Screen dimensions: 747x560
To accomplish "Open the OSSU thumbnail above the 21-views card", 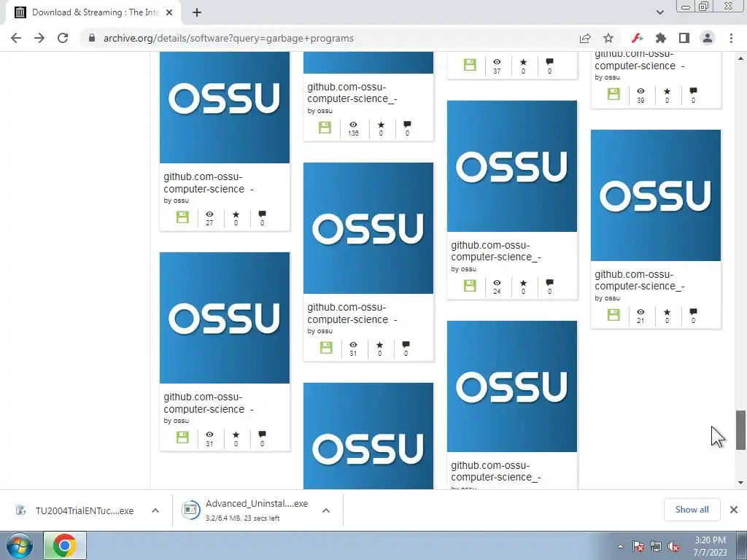I will [656, 195].
